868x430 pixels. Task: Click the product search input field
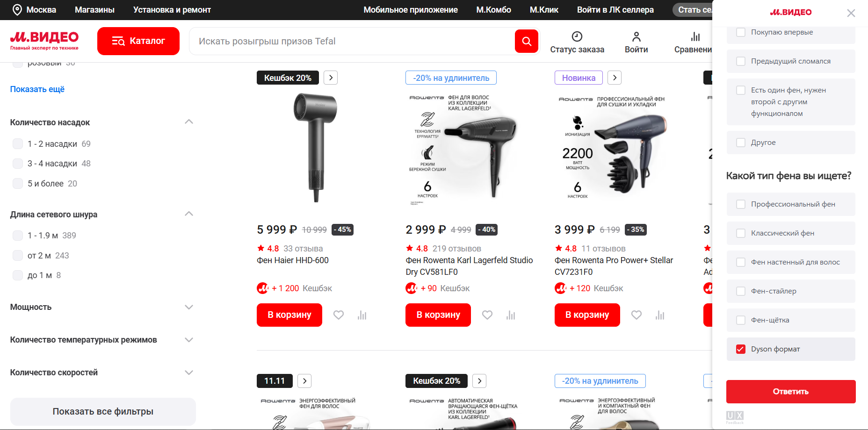click(x=351, y=41)
